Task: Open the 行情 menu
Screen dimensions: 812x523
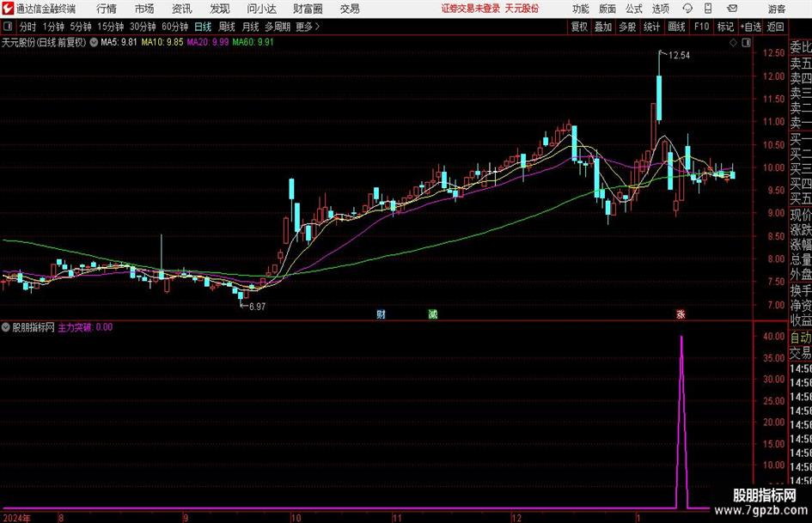Action: click(107, 9)
